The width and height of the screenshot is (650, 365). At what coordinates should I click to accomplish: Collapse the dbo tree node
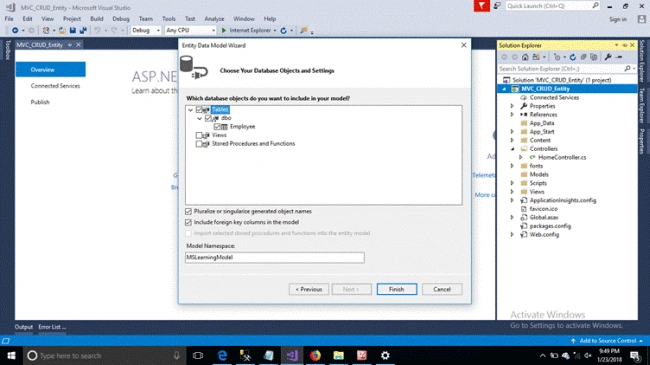tap(199, 119)
